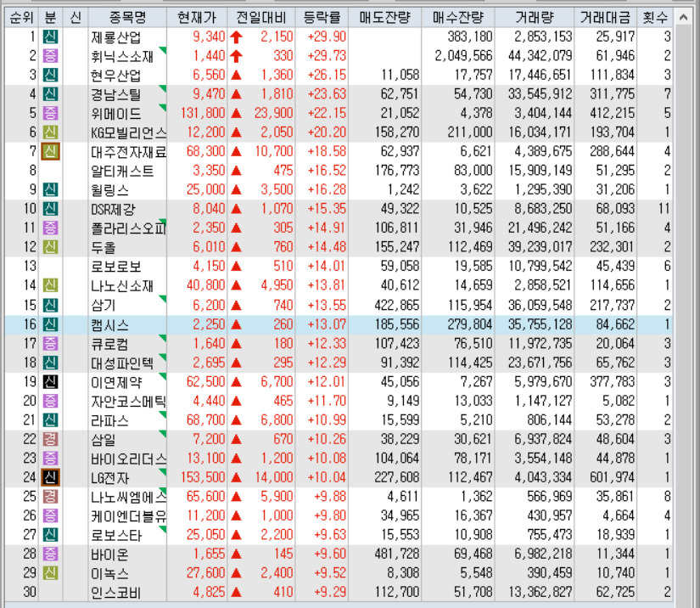Select the 바이오리더스 stock name
The width and height of the screenshot is (700, 608).
tap(129, 459)
